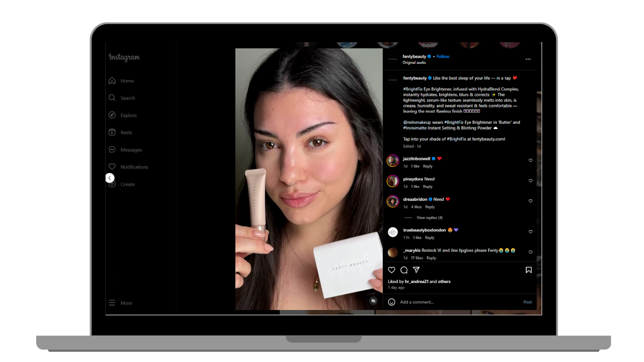Unmute the video with speaker icon
The image size is (644, 362).
[374, 301]
